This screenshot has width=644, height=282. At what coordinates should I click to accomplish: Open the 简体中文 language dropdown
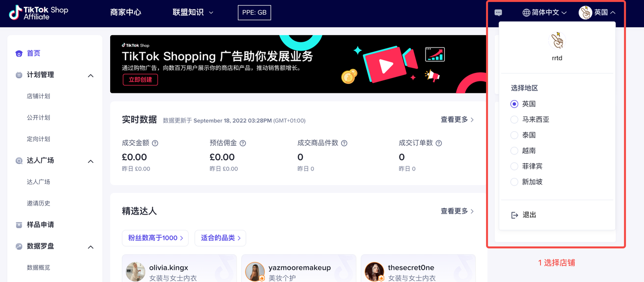pyautogui.click(x=545, y=13)
